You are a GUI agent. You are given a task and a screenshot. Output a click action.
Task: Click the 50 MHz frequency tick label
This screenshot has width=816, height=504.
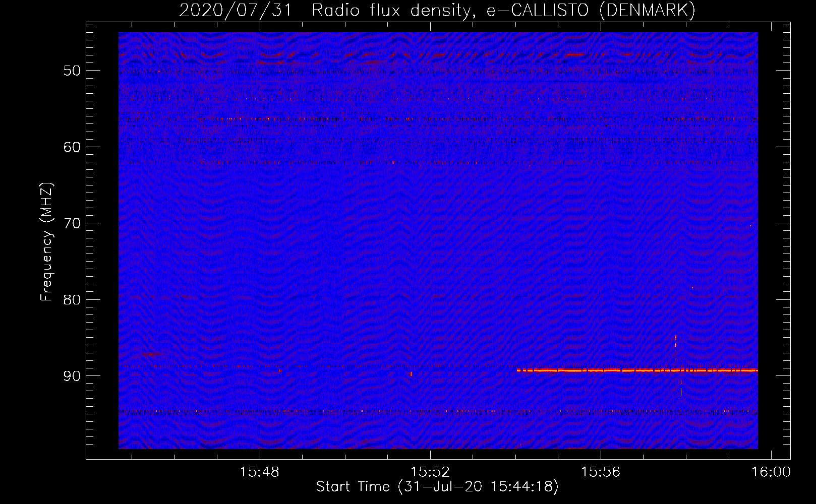click(x=72, y=71)
